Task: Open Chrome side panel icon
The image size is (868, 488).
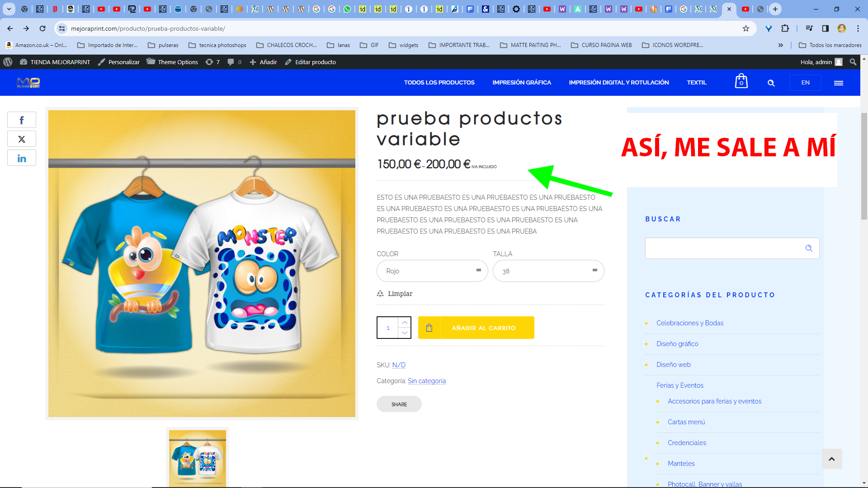Action: tap(826, 28)
